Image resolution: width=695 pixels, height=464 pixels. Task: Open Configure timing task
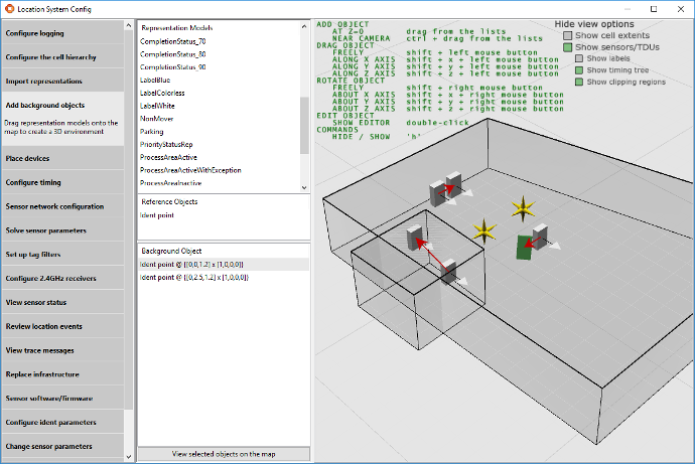point(63,182)
